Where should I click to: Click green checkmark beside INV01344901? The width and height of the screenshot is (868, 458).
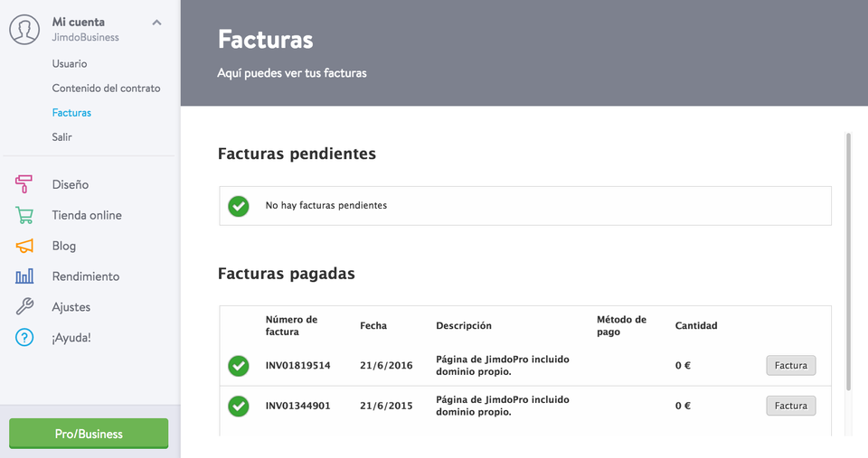coord(239,406)
